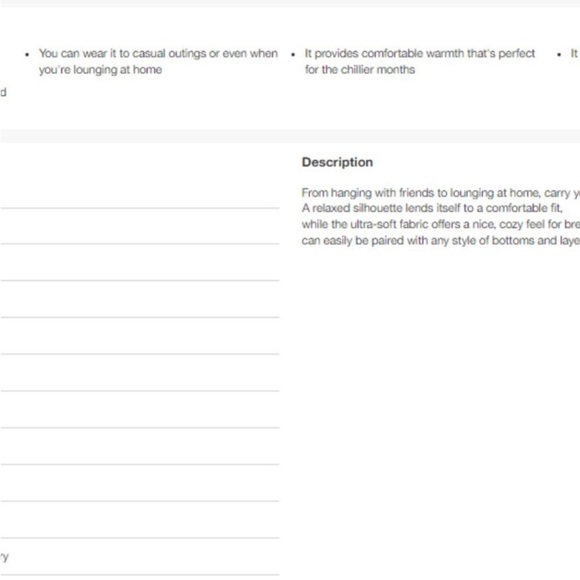580x580 pixels.
Task: Click the gray bar at the page top
Action: 290,3
